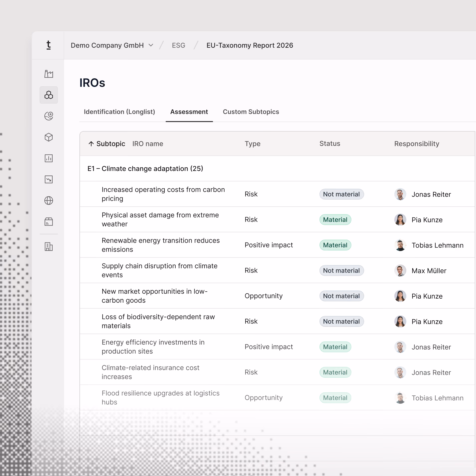Select the hexagon cluster sidebar icon
The height and width of the screenshot is (476, 476).
tap(49, 95)
